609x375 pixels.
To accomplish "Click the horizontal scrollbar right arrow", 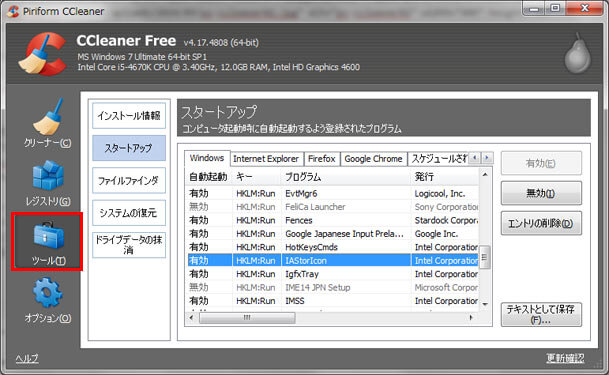I will pos(471,318).
